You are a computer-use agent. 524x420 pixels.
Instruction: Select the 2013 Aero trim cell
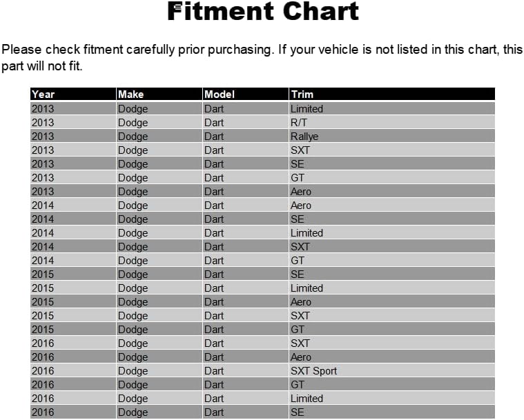(391, 191)
